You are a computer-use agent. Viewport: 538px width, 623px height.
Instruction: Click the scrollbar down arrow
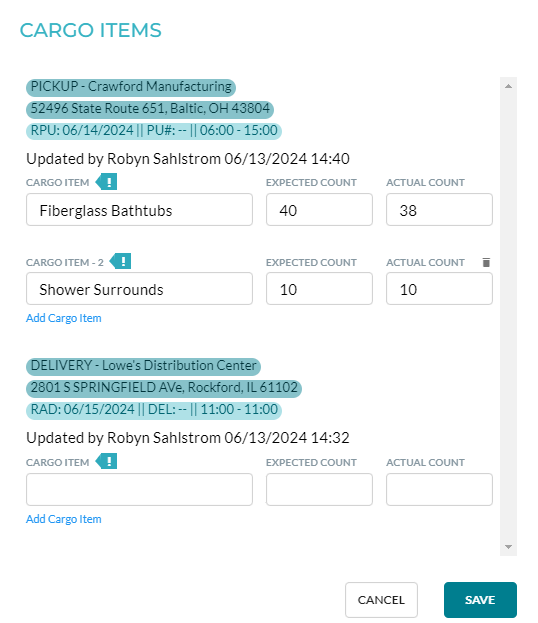coord(508,547)
